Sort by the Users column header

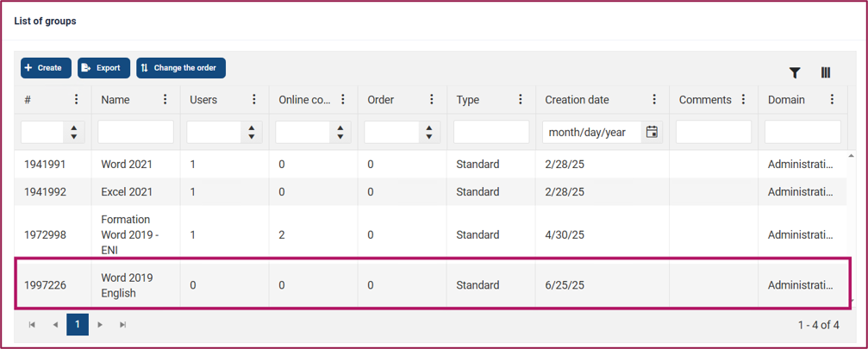click(203, 100)
